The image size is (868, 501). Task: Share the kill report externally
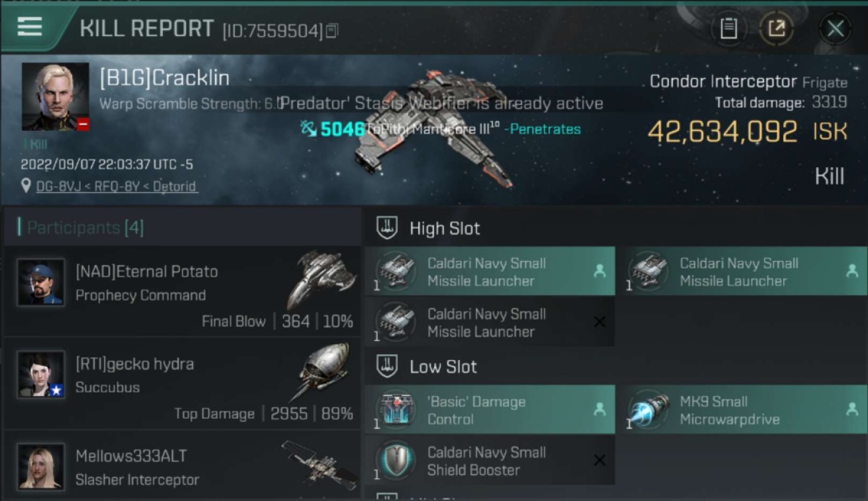click(777, 29)
